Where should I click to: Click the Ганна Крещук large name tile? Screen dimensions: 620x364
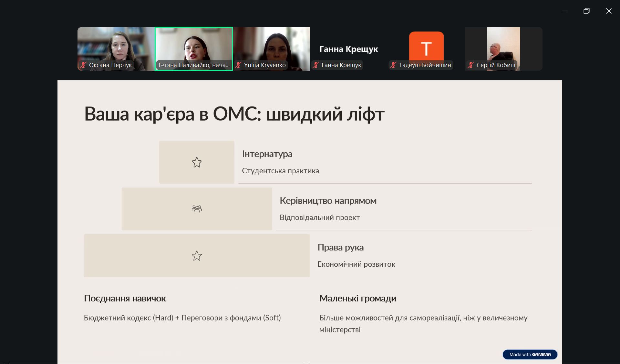(x=348, y=49)
